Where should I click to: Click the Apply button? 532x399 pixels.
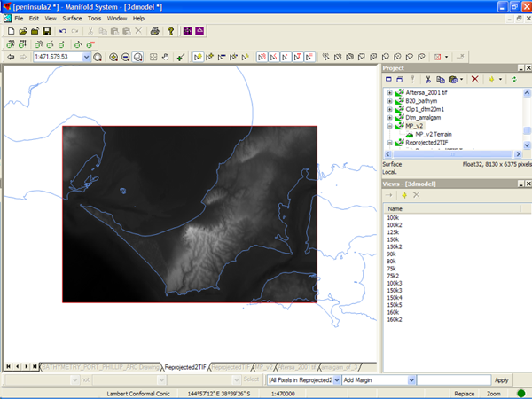click(x=502, y=379)
